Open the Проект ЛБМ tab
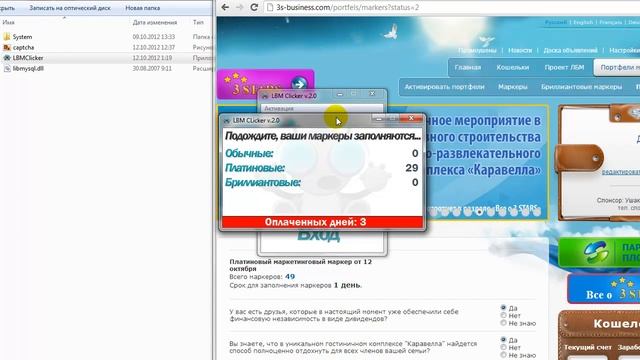Viewport: 640px width, 360px height. (x=564, y=67)
